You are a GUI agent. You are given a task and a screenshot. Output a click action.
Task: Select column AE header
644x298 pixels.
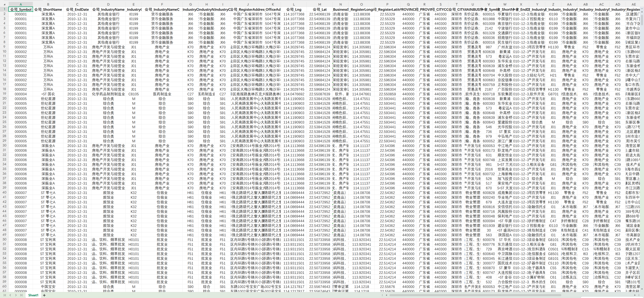(633, 4)
